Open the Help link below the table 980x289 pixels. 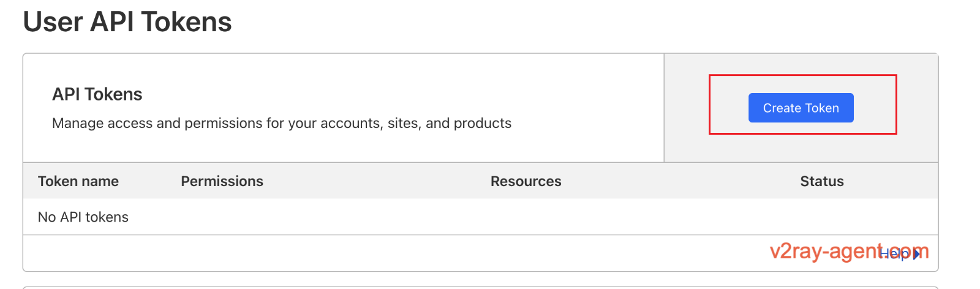894,253
